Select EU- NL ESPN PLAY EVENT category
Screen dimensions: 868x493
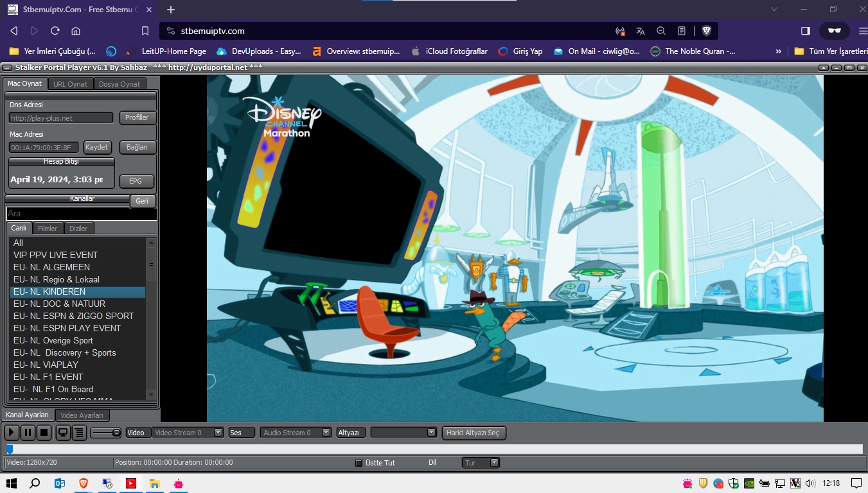tap(77, 328)
